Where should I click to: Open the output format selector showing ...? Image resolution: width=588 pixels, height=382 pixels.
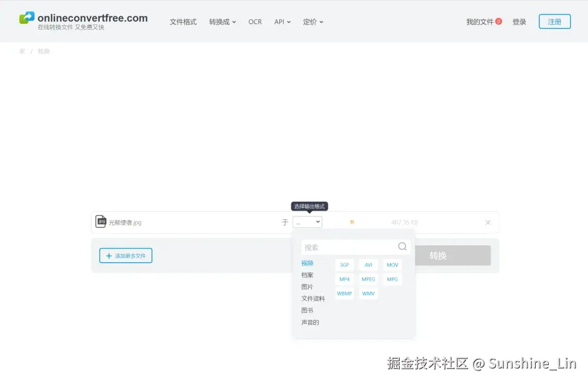click(x=307, y=221)
